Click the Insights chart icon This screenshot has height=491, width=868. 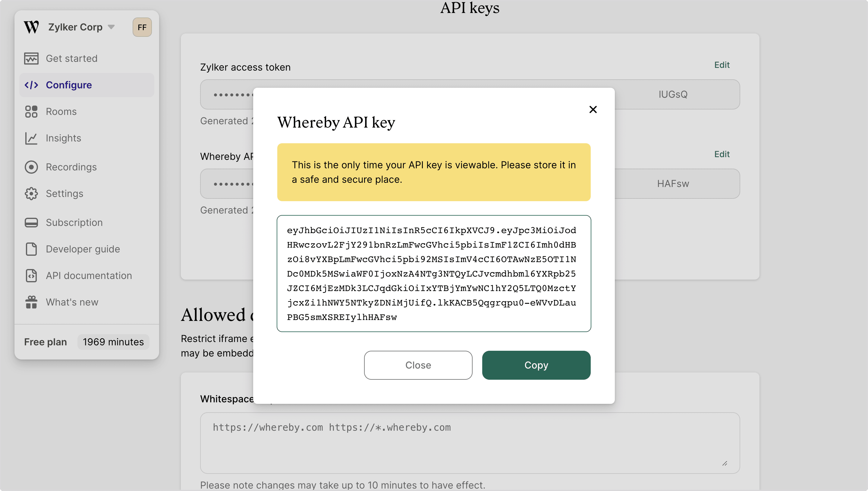(x=31, y=138)
